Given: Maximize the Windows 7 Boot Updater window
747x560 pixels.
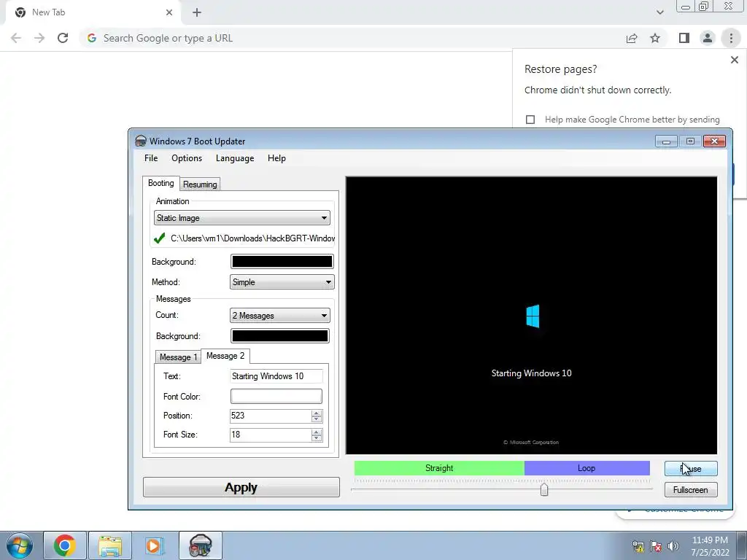Looking at the screenshot, I should pyautogui.click(x=690, y=141).
